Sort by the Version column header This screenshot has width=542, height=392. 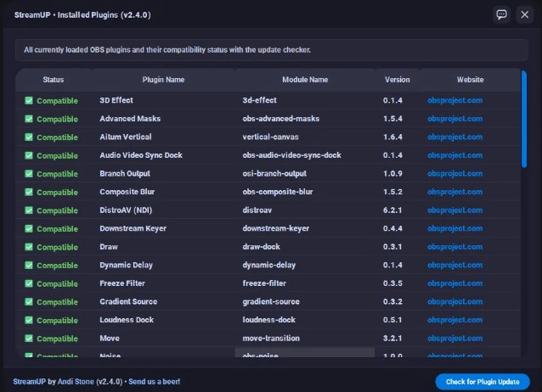coord(398,80)
